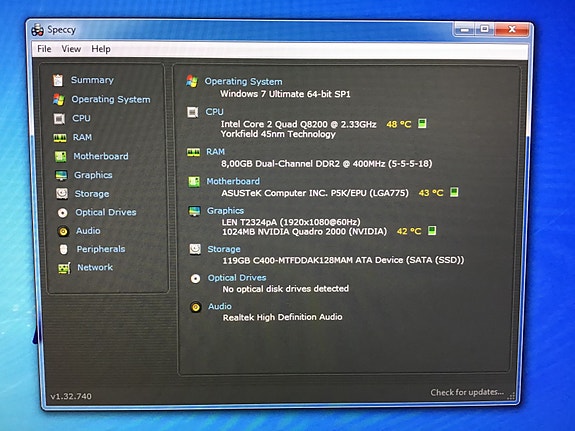
Task: Select the Storage hard drive sidebar icon
Action: click(x=62, y=194)
